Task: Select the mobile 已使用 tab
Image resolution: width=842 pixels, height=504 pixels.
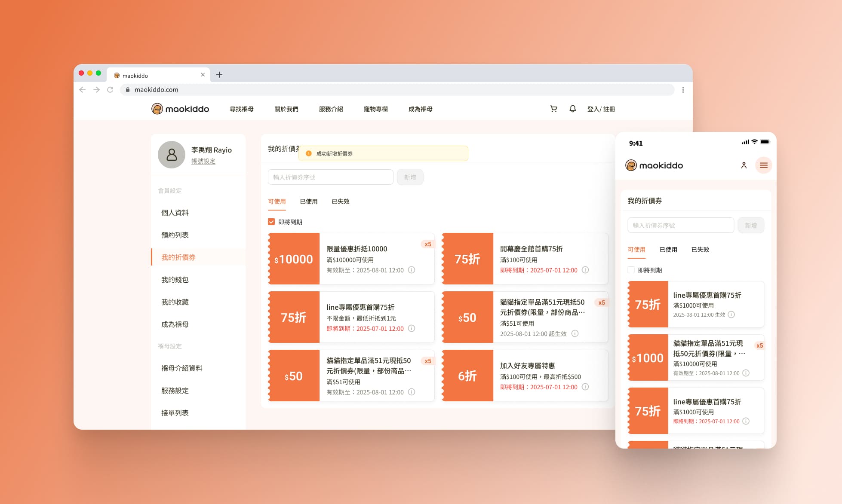Action: coord(668,249)
